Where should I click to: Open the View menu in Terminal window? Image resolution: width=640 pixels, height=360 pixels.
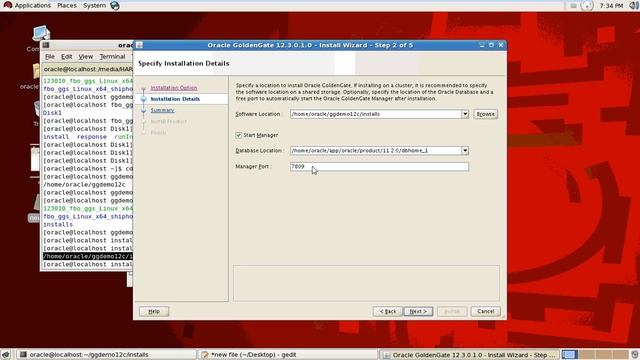click(85, 57)
